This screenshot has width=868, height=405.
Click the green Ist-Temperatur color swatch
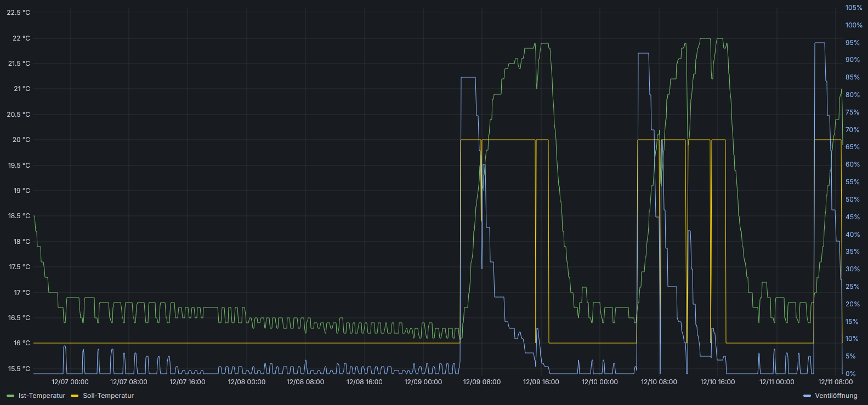tap(10, 396)
